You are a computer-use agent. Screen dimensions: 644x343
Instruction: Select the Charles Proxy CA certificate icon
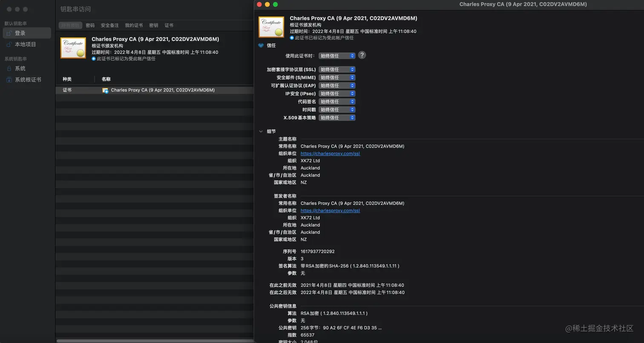coord(73,48)
